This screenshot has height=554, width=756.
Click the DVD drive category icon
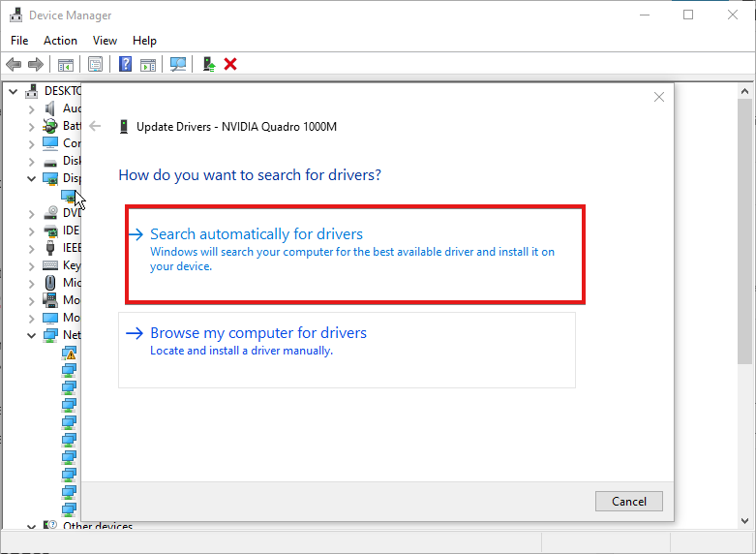tap(50, 213)
